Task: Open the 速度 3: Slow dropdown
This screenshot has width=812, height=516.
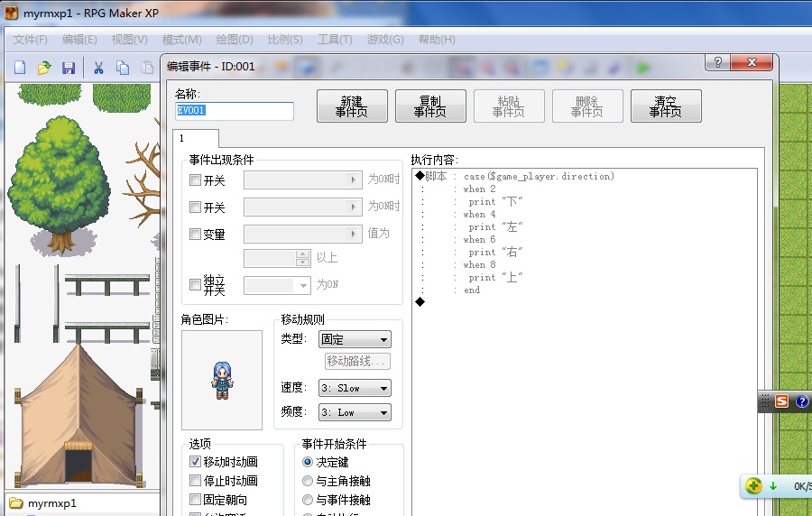Action: 355,388
